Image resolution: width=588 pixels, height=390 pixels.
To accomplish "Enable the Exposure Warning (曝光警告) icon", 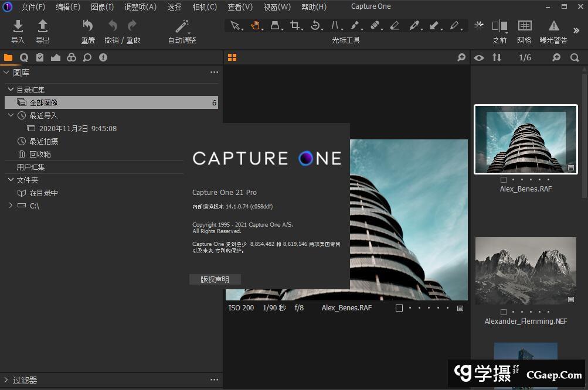I will coord(553,26).
